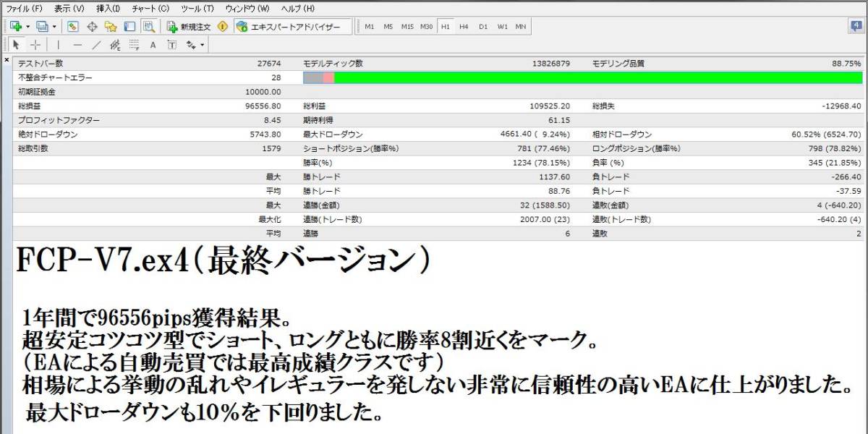Select the Fibonacci retracement tool
Image resolution: width=868 pixels, height=434 pixels.
134,45
